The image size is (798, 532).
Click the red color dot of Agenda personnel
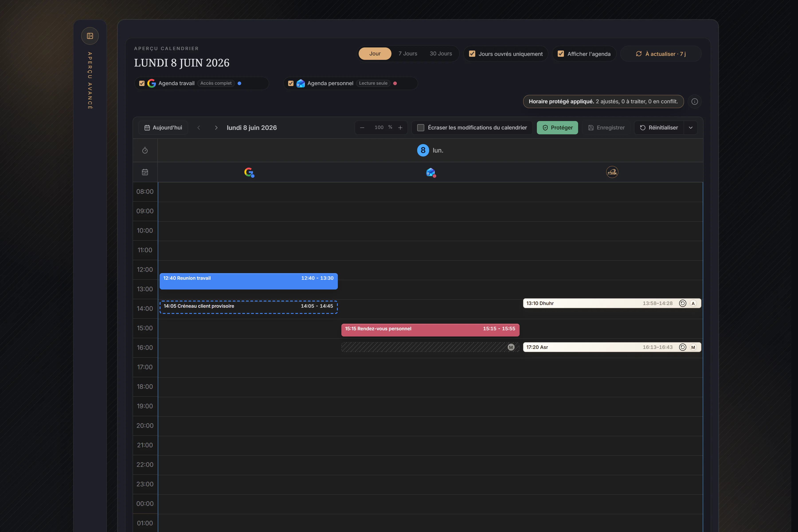tap(395, 83)
